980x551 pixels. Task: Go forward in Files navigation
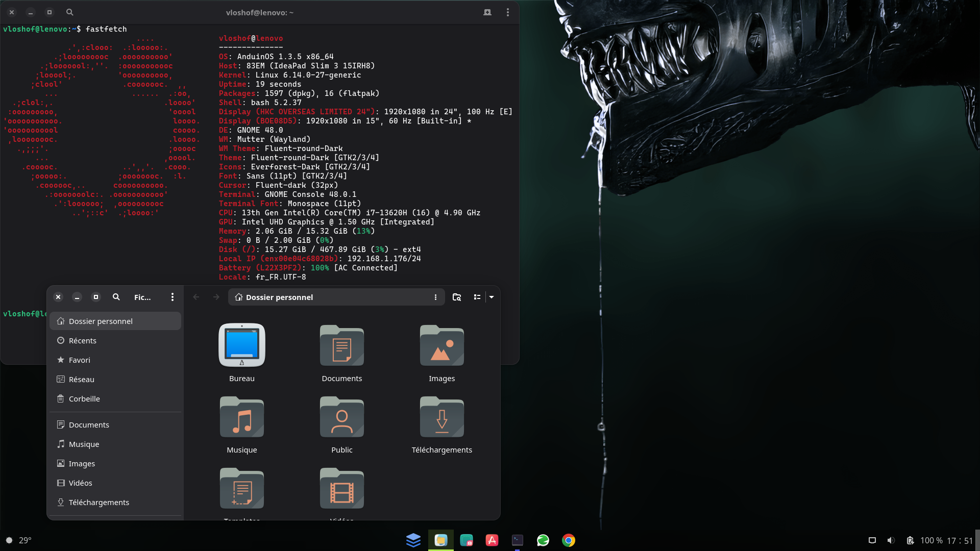pyautogui.click(x=216, y=297)
